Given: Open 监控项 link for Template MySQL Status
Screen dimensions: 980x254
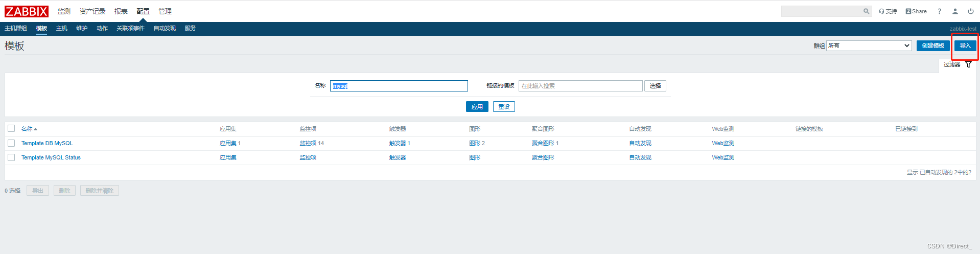Looking at the screenshot, I should click(308, 157).
